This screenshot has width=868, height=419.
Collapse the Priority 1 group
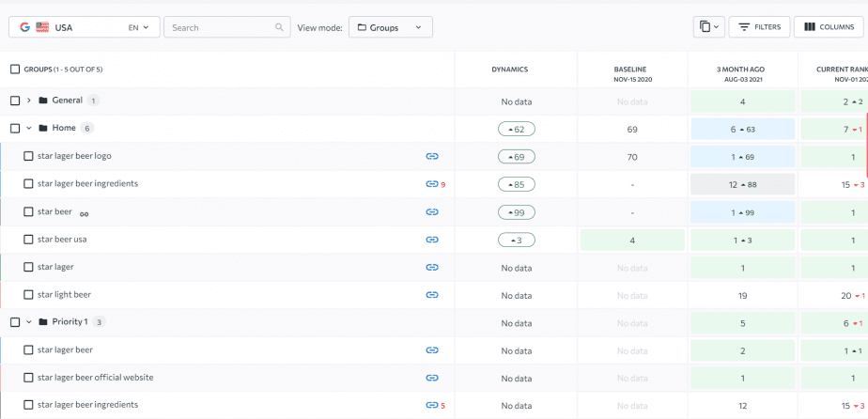tap(29, 322)
